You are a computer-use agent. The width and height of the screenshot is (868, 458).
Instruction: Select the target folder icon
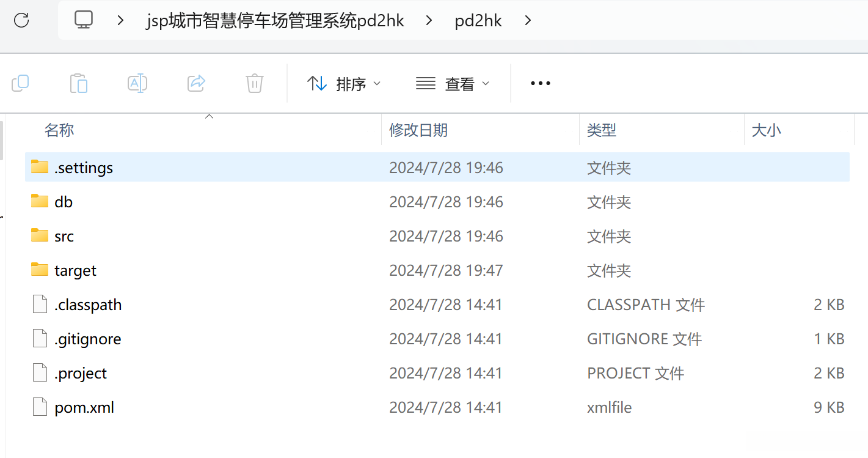[x=40, y=270]
